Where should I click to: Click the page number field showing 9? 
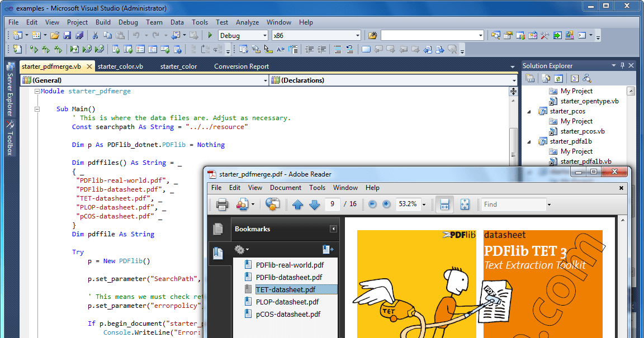(332, 204)
